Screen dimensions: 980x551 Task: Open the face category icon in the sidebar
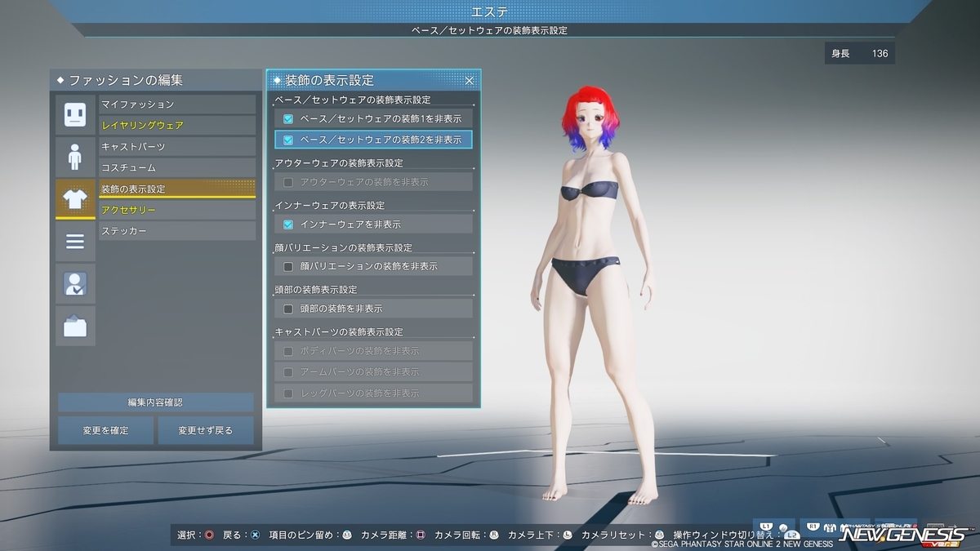(75, 114)
